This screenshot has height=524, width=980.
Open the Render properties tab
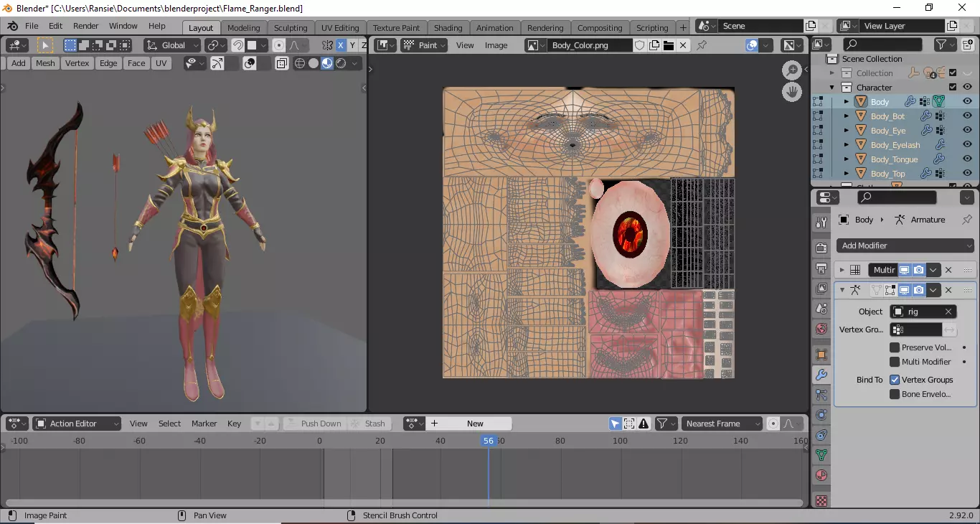821,248
